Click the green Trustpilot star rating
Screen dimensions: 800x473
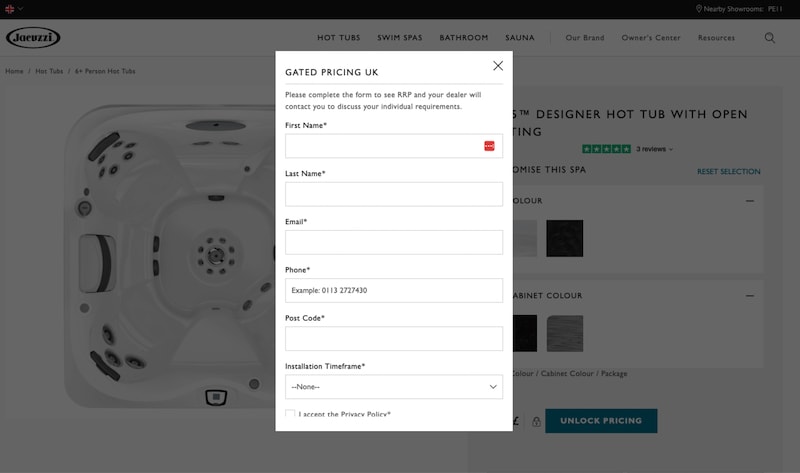coord(607,149)
